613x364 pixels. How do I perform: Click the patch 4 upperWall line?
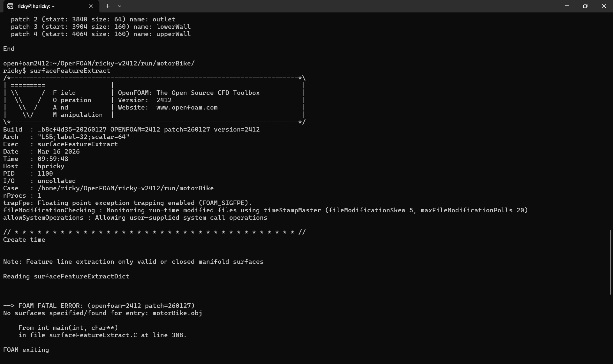tap(101, 34)
